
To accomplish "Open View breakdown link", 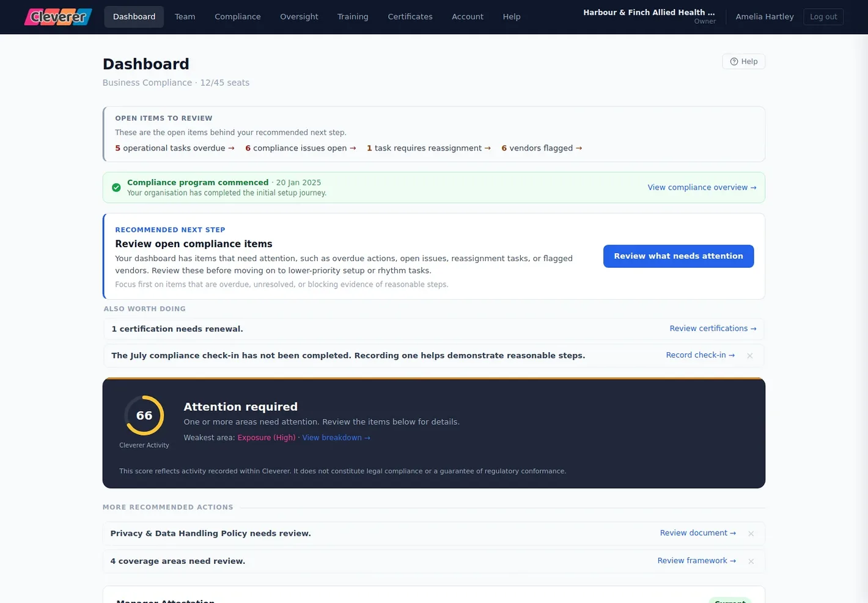I will coord(336,437).
